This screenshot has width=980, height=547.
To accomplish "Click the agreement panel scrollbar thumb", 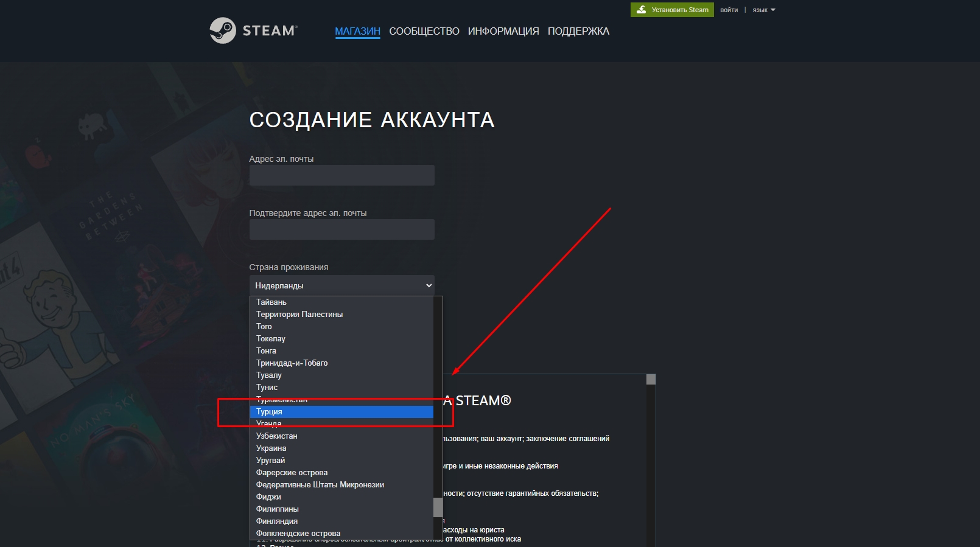I will (x=651, y=380).
